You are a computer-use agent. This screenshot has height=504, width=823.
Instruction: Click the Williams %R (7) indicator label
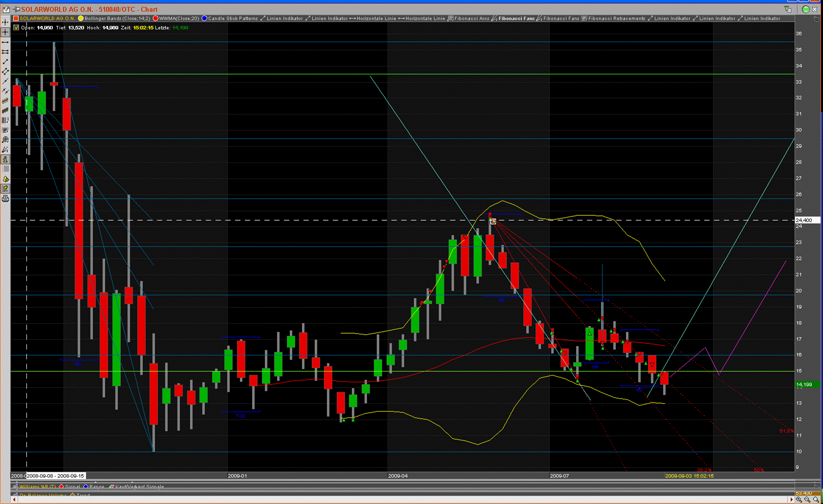pyautogui.click(x=38, y=486)
